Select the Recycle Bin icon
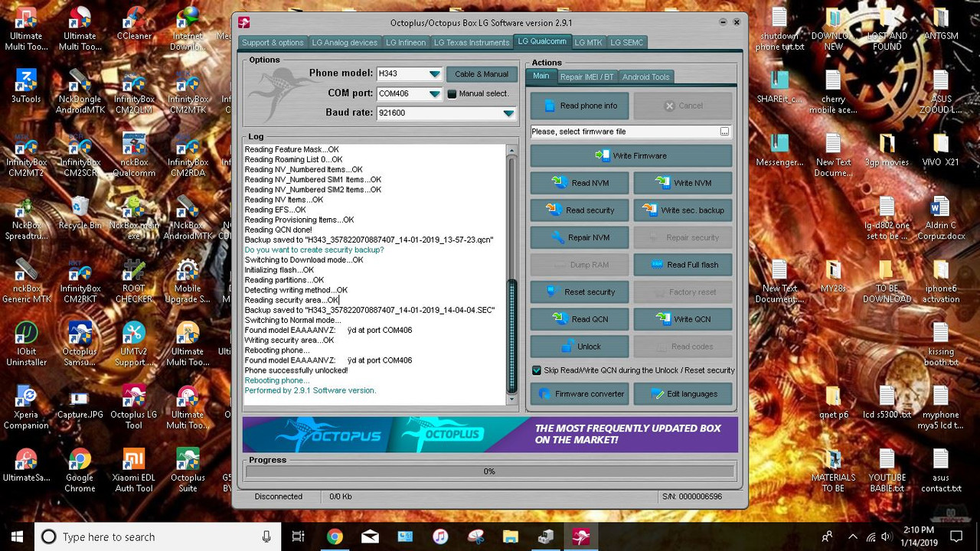Screen dimensions: 980x551 pos(80,214)
